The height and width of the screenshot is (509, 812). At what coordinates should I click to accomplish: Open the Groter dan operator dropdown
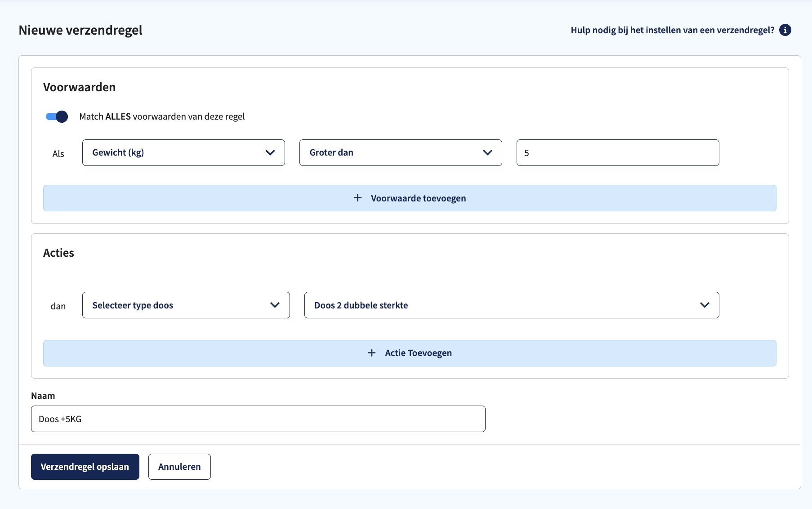click(401, 152)
